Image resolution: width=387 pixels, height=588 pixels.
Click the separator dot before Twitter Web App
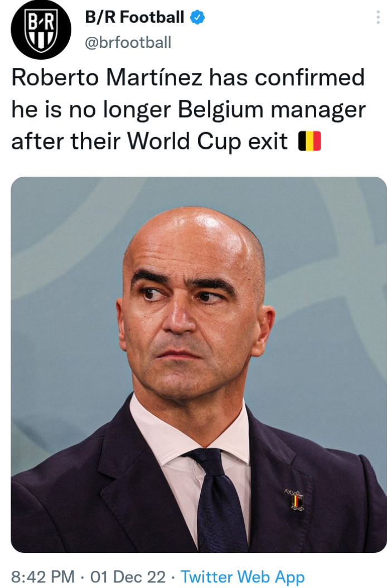pos(173,577)
